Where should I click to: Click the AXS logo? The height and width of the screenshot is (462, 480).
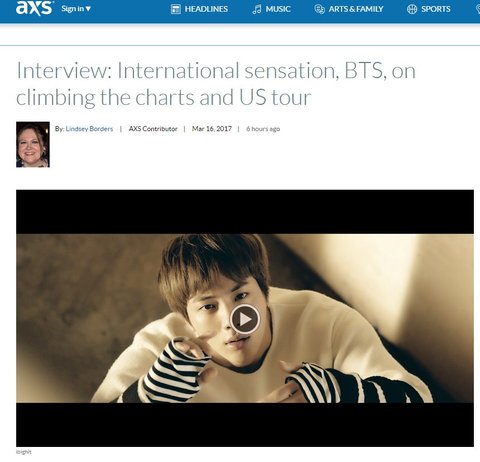tap(34, 8)
